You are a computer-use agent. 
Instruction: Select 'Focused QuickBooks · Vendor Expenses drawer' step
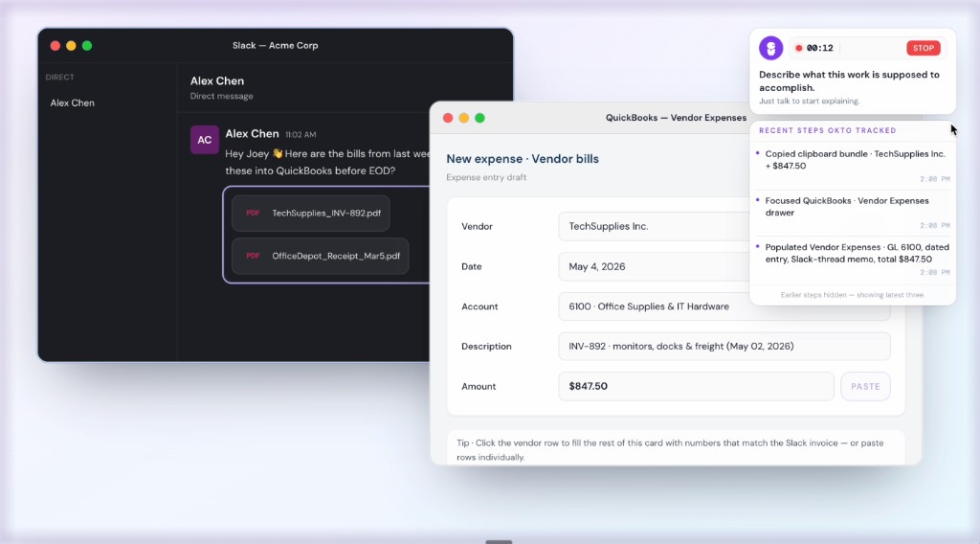[853, 212]
